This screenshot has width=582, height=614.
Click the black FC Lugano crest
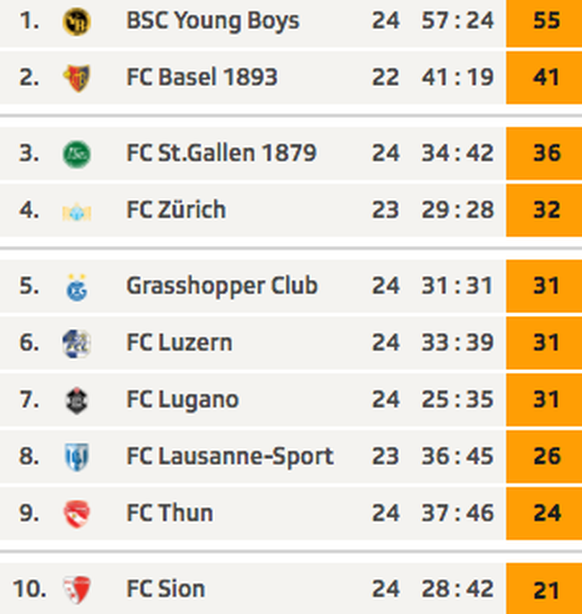click(x=77, y=401)
